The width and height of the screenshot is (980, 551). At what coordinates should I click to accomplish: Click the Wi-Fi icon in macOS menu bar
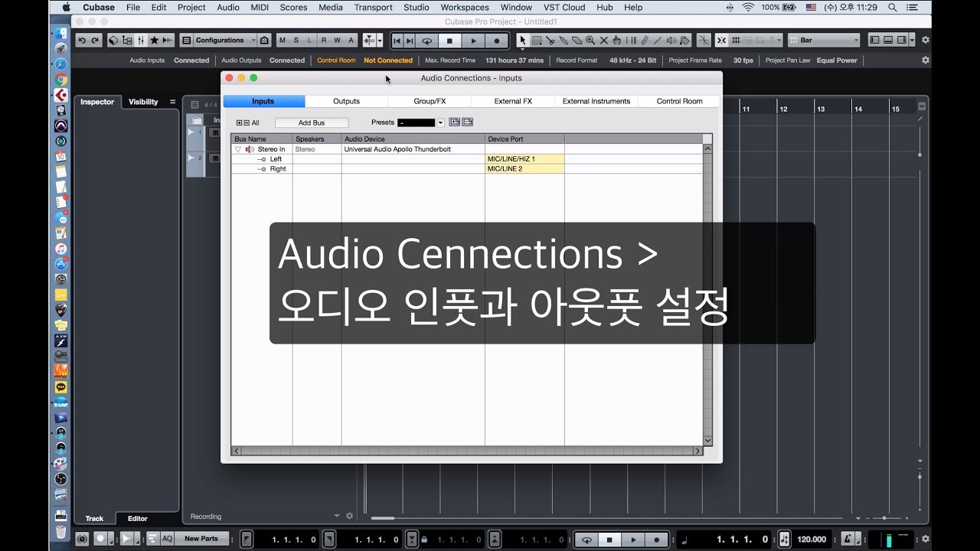coord(748,7)
